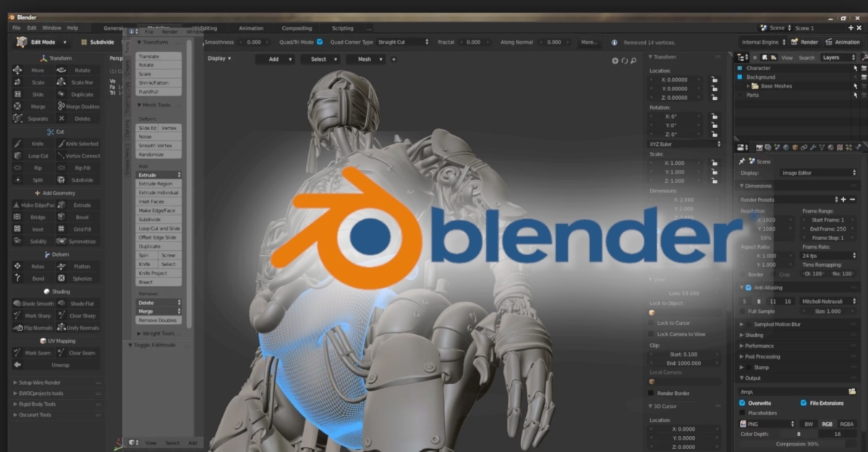Enable the Full Sample checkbox
The width and height of the screenshot is (868, 452).
click(x=742, y=311)
